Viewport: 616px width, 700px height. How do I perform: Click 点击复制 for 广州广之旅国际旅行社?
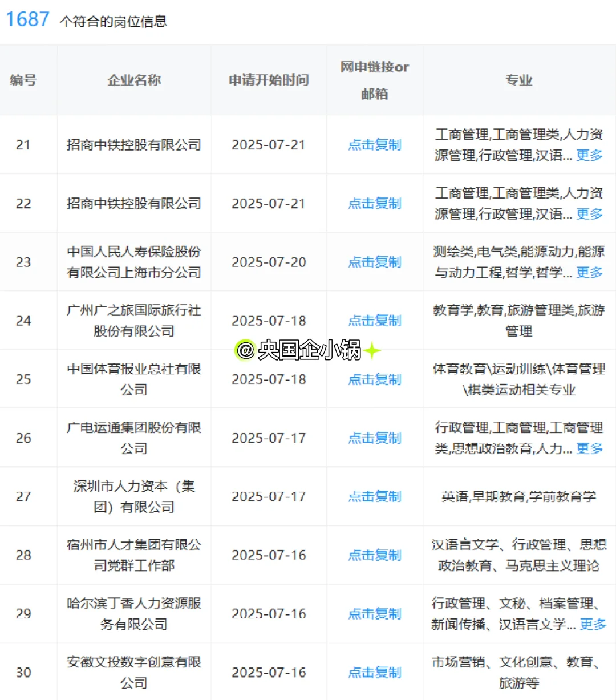click(375, 321)
